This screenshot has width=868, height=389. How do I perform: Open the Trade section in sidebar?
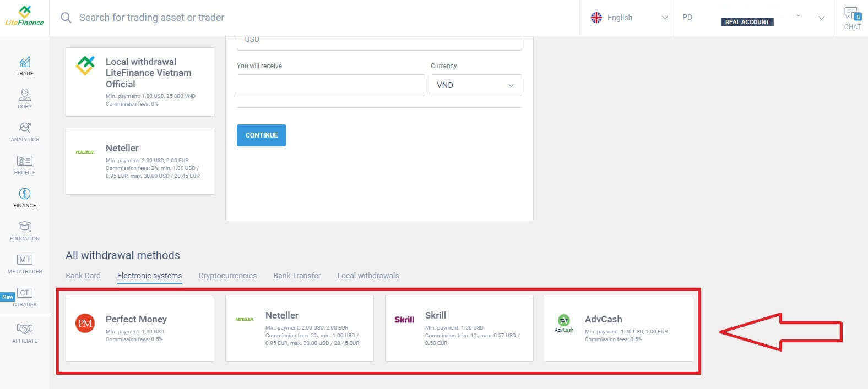(25, 66)
